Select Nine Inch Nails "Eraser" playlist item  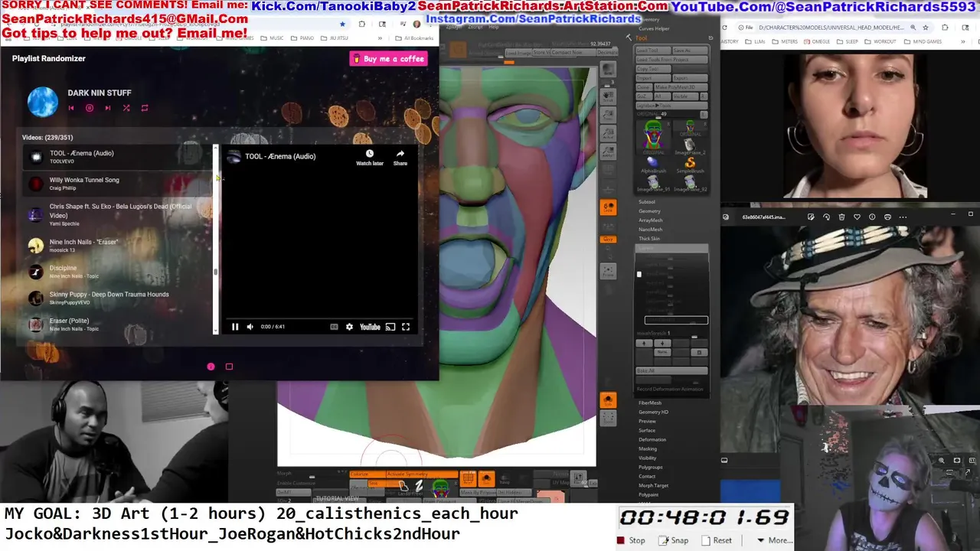pos(117,246)
